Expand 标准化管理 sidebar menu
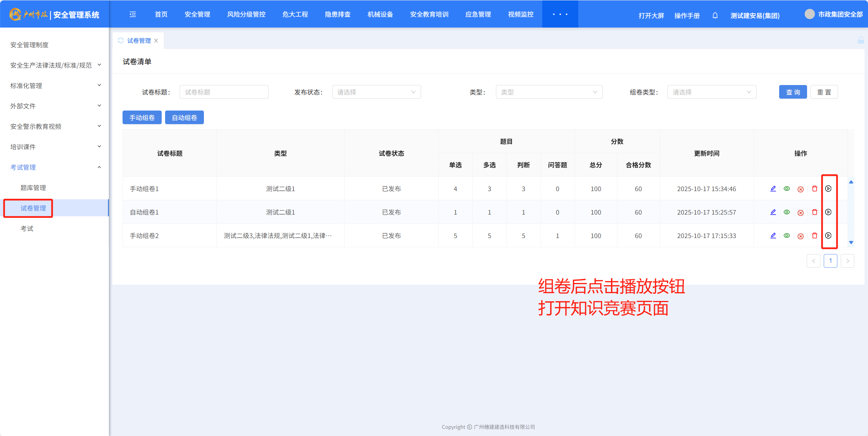 [x=54, y=86]
